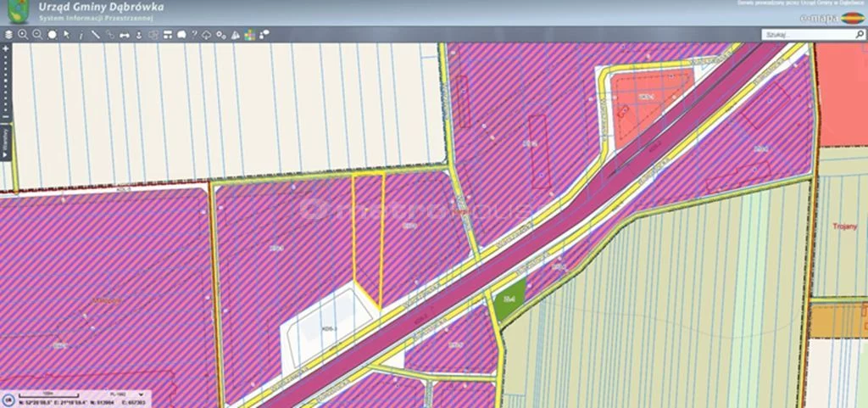Click the double-arrow distance tool
This screenshot has width=868, height=408.
[125, 35]
